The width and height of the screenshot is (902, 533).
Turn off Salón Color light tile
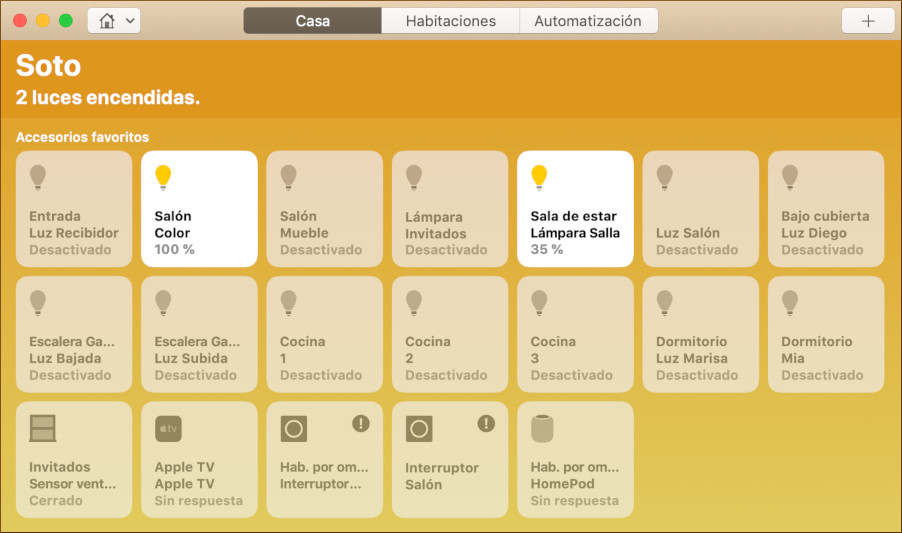click(x=199, y=209)
